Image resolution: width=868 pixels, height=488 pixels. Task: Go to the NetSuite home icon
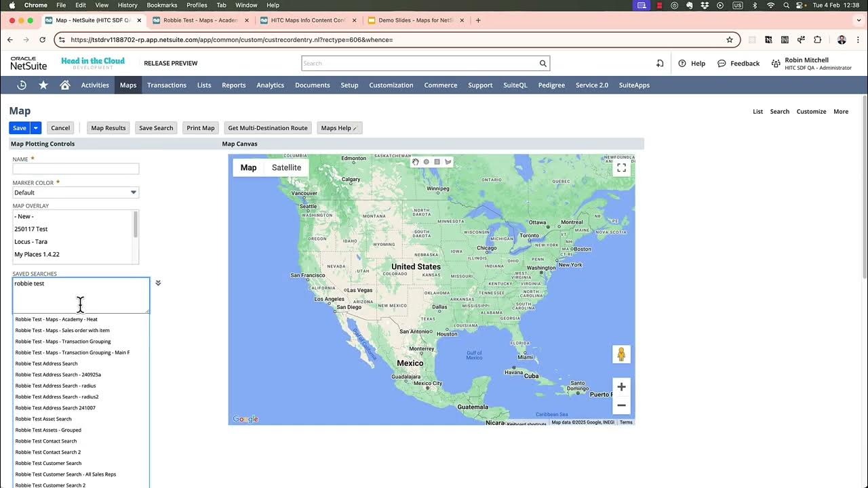[64, 85]
